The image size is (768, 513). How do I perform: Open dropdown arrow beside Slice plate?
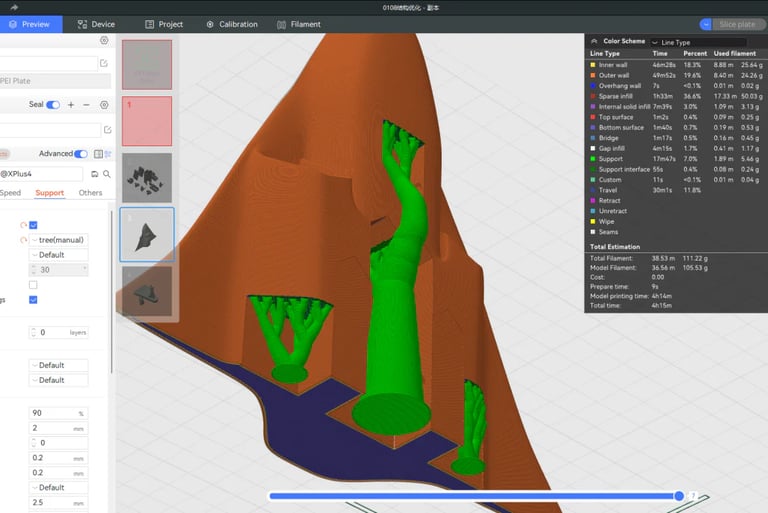click(x=705, y=24)
